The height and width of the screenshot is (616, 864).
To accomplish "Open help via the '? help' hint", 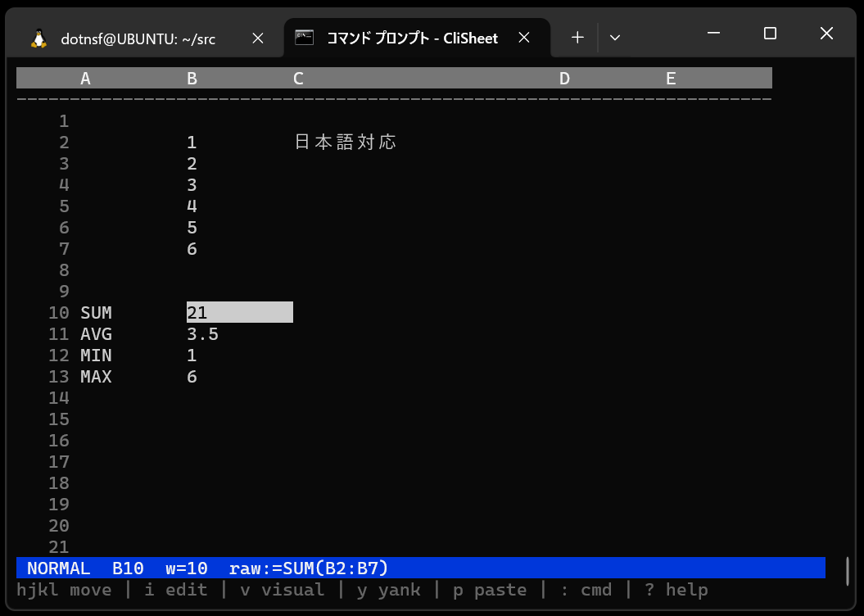I will coord(676,589).
